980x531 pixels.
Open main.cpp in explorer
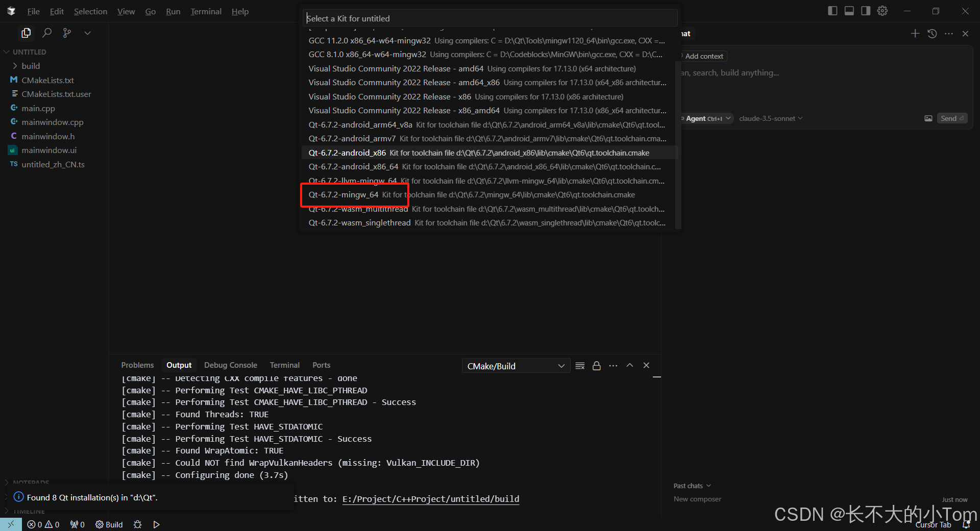54,108
